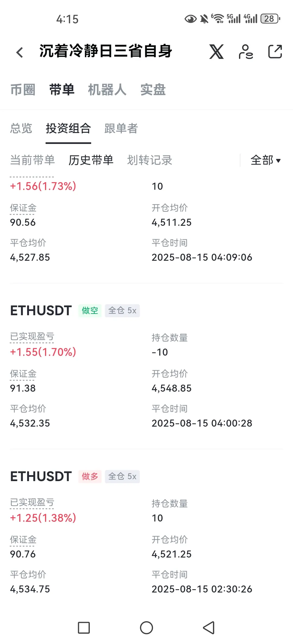Select the 当前带单 tab
The image size is (293, 644).
coord(33,160)
